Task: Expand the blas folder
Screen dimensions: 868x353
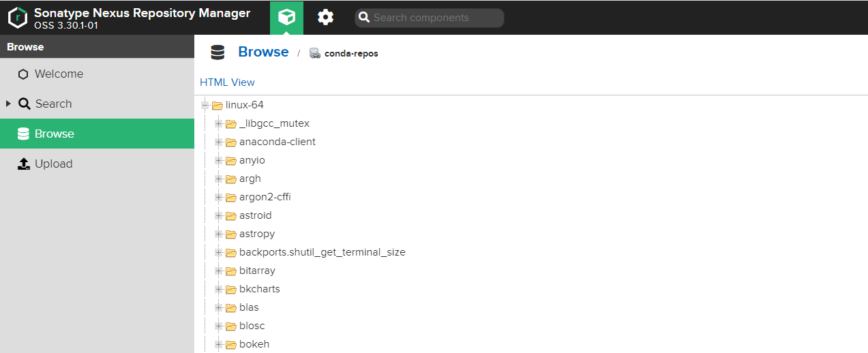Action: tap(218, 307)
